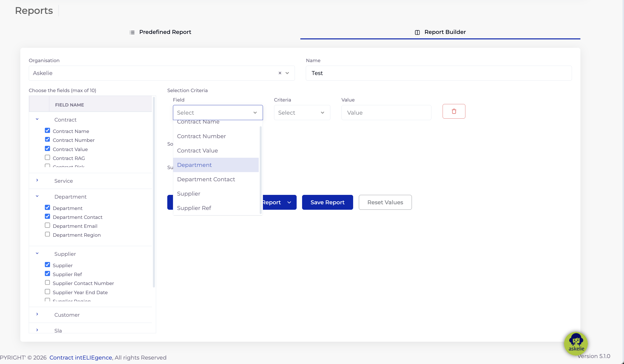Choose Department from field list
Screen dimensions: 624x364
(x=216, y=165)
